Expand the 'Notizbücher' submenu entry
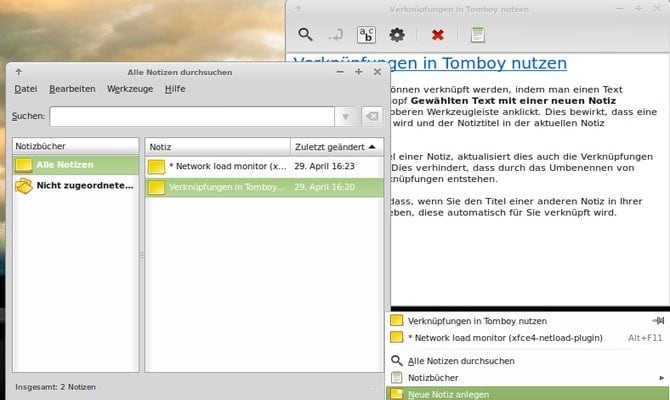The width and height of the screenshot is (670, 400). 527,378
